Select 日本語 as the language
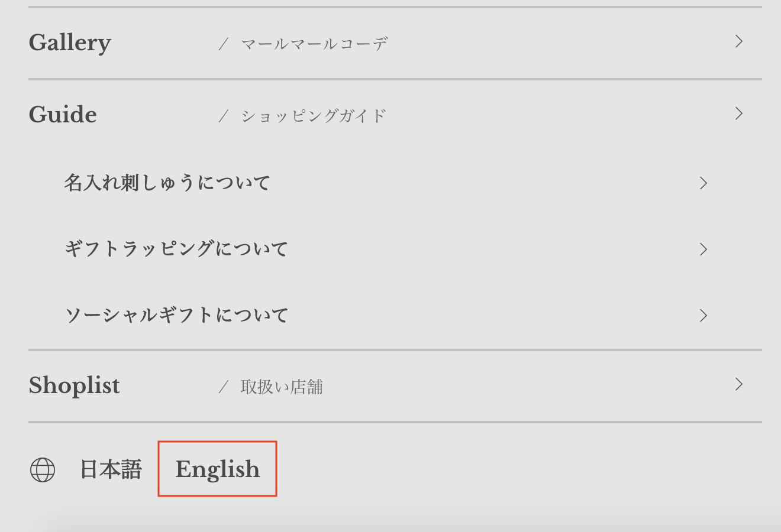781x532 pixels. coord(111,469)
